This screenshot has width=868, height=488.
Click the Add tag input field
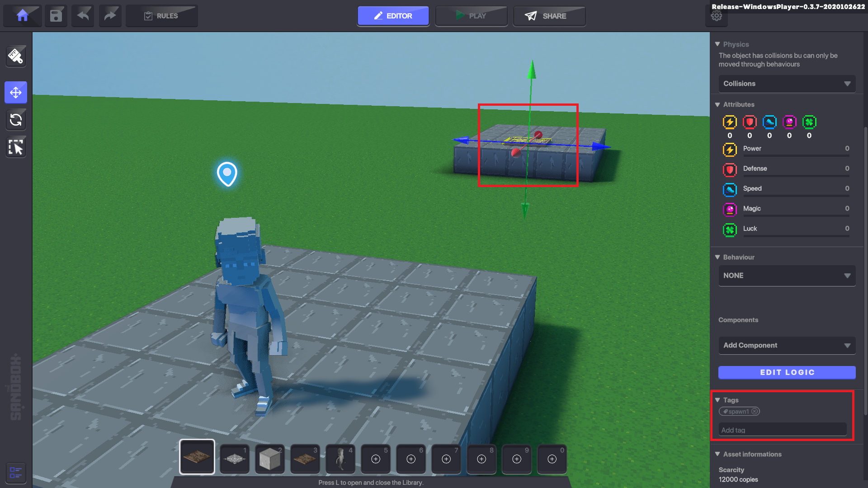(x=782, y=430)
